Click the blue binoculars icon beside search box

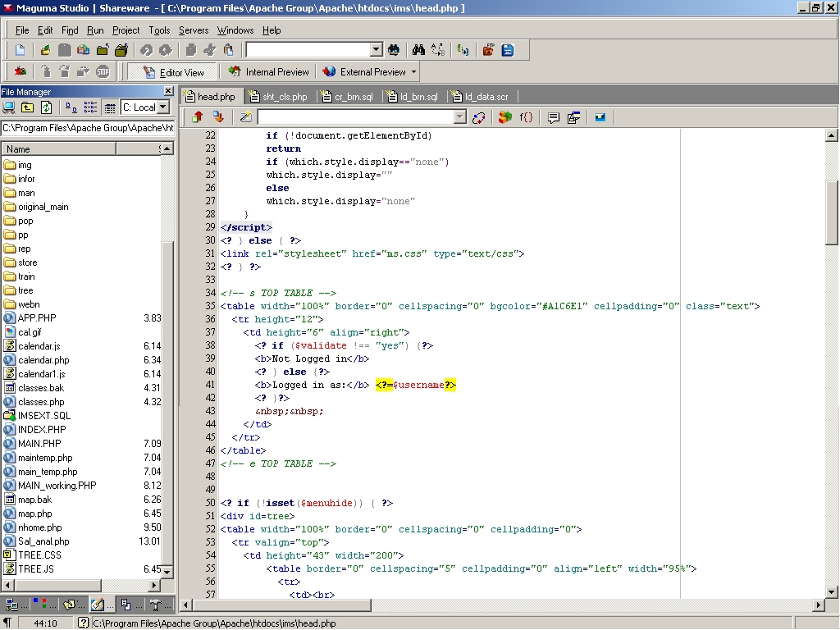[394, 50]
